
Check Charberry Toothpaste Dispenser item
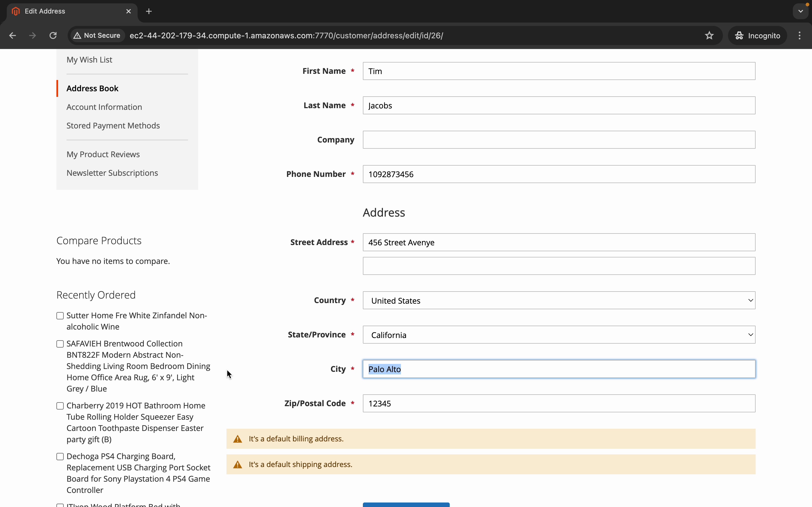[x=60, y=406]
